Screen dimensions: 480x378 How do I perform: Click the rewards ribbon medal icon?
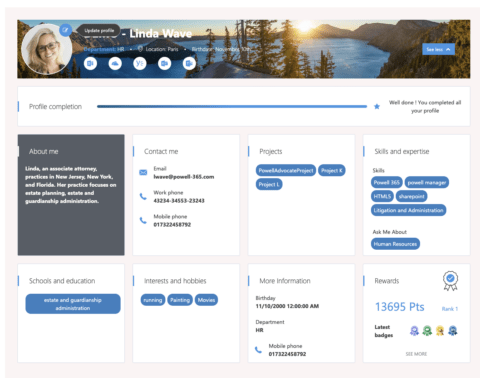tap(450, 280)
